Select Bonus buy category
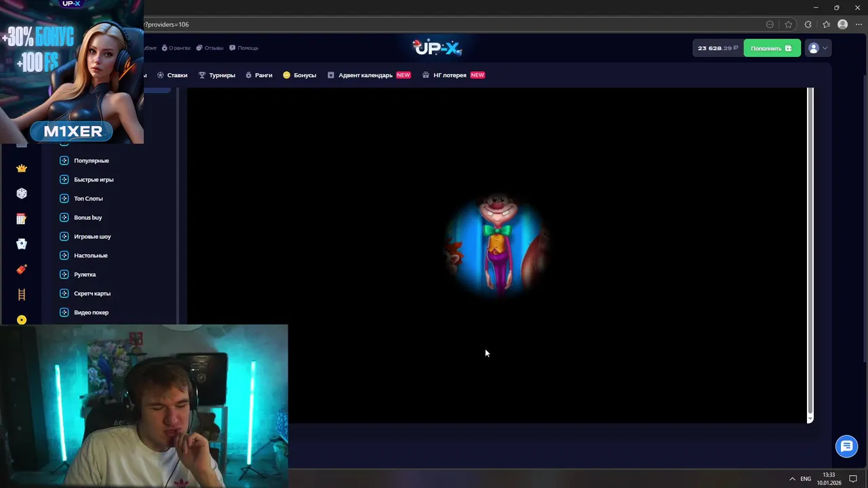868x488 pixels. tap(88, 218)
